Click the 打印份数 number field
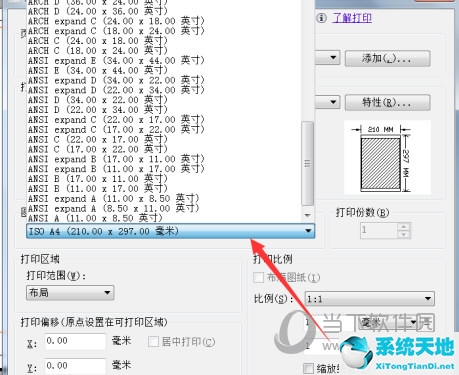Image resolution: width=459 pixels, height=375 pixels. point(379,230)
